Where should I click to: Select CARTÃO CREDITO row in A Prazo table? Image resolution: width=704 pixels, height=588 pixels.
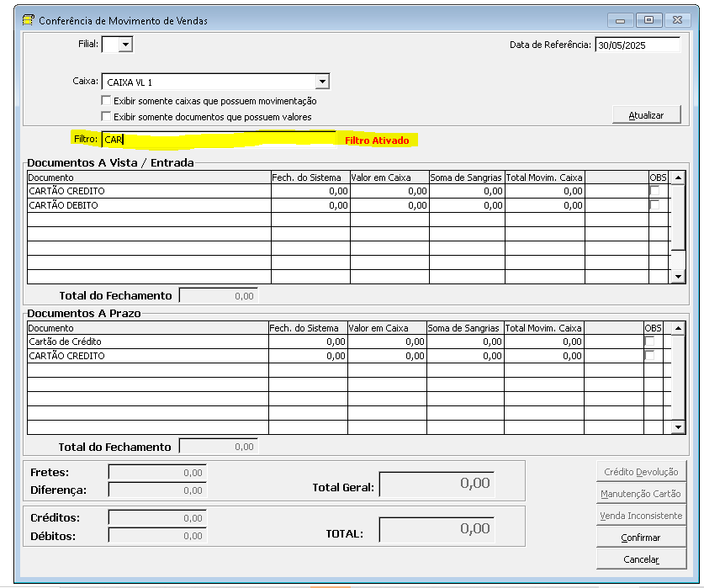coord(345,356)
